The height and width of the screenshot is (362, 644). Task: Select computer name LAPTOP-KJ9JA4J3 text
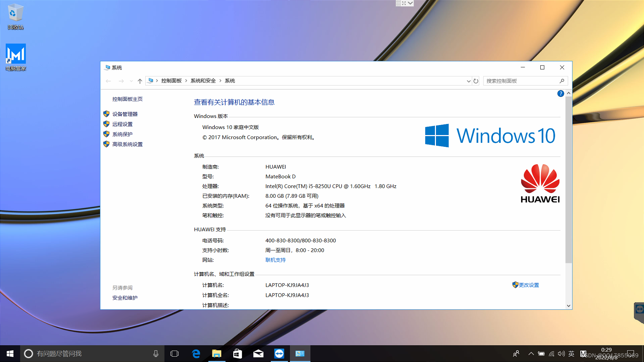tap(287, 285)
